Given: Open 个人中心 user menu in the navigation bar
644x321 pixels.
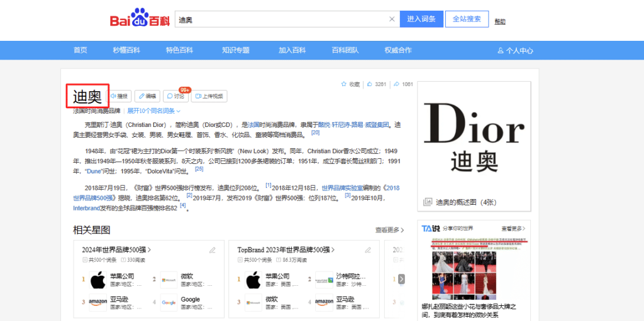Looking at the screenshot, I should click(515, 50).
